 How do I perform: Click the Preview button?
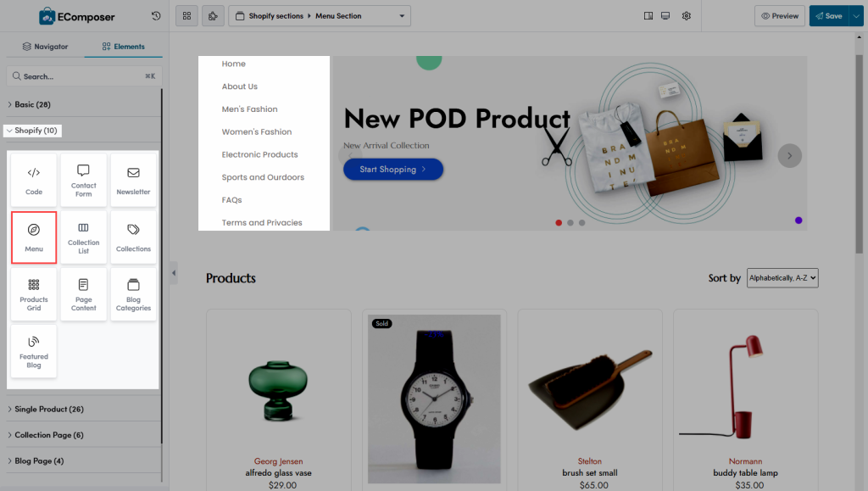[780, 16]
